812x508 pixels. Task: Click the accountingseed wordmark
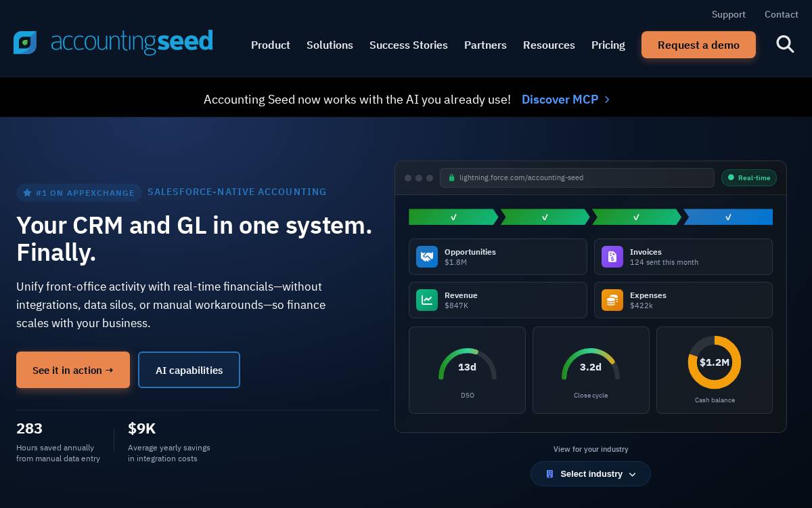[x=132, y=42]
